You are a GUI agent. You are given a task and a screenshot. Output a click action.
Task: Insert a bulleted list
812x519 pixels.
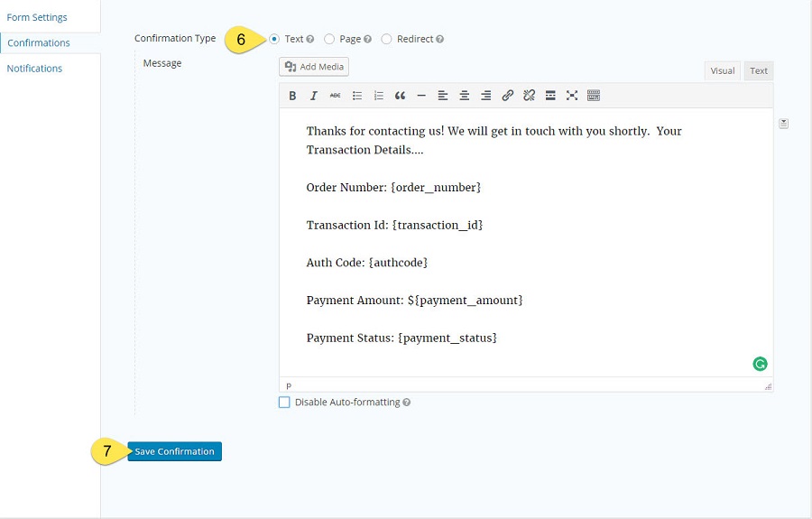click(357, 96)
